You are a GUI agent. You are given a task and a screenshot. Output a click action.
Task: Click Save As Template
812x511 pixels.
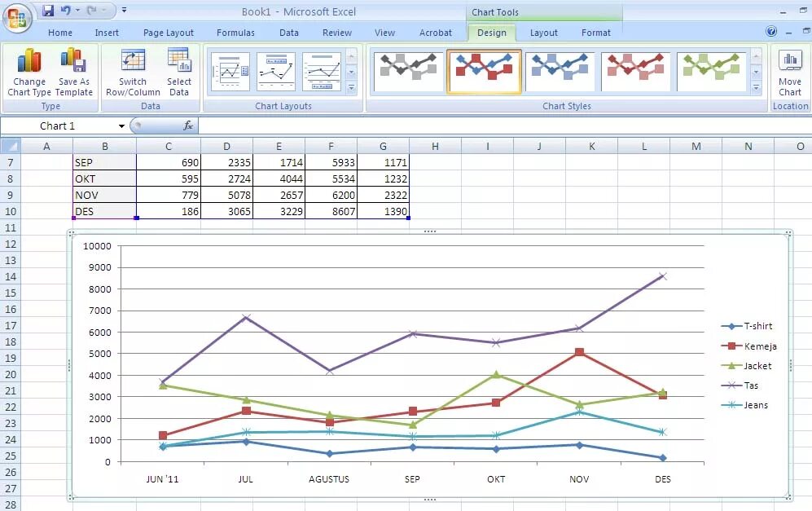pyautogui.click(x=74, y=72)
